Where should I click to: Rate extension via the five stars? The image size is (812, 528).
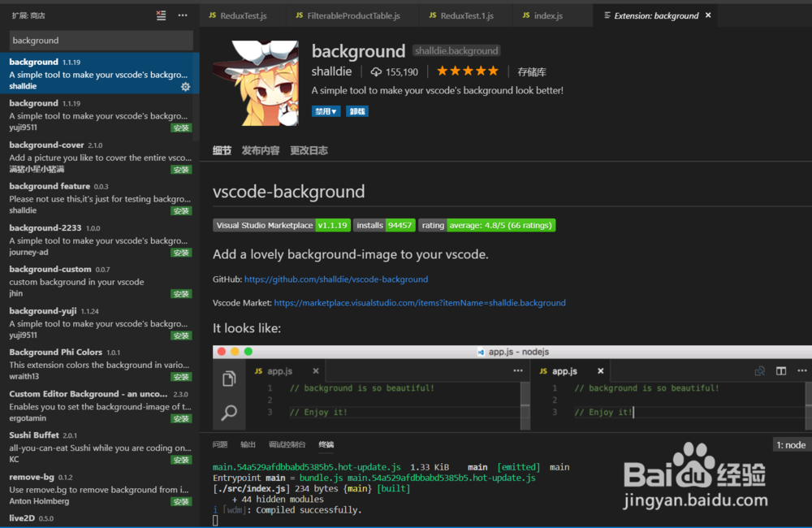point(468,71)
